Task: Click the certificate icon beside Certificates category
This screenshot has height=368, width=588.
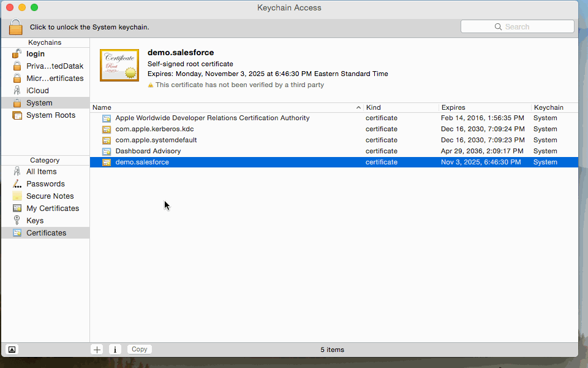Action: click(17, 233)
